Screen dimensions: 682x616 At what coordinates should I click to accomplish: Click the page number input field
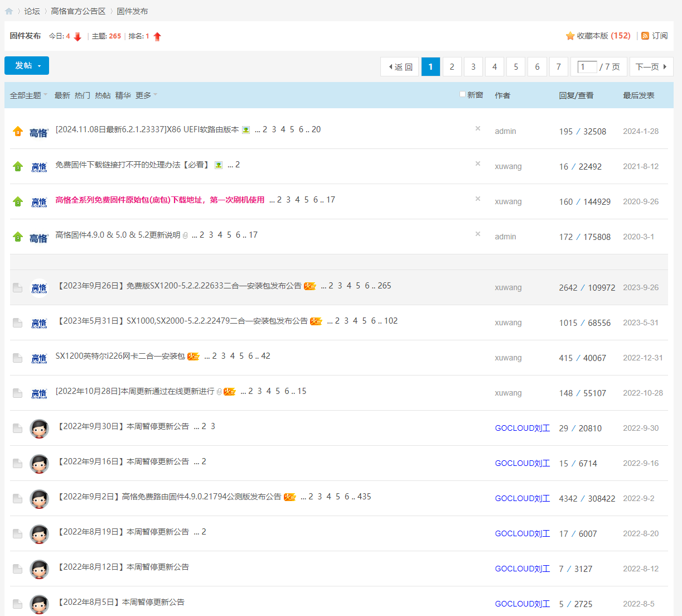click(587, 67)
